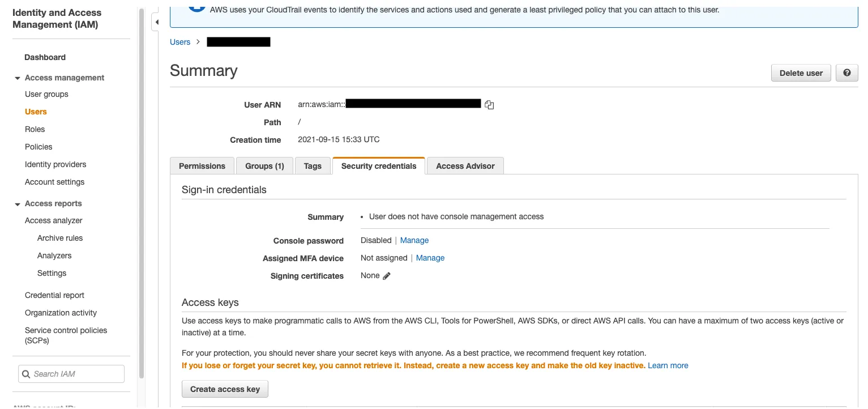Viewport: 868px width, 409px height.
Task: Collapse the Access management section
Action: click(x=18, y=78)
